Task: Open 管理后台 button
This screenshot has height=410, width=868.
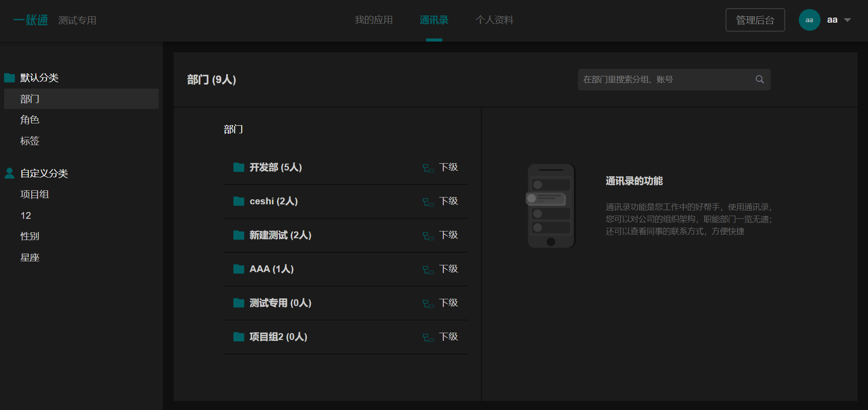Action: pos(755,20)
